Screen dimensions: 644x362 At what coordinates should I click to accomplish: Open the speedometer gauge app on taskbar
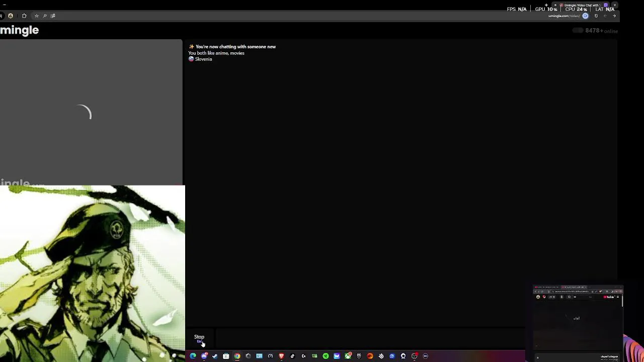point(270,356)
